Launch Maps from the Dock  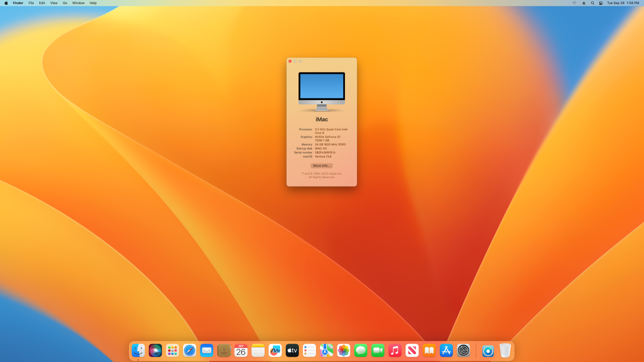click(x=326, y=351)
